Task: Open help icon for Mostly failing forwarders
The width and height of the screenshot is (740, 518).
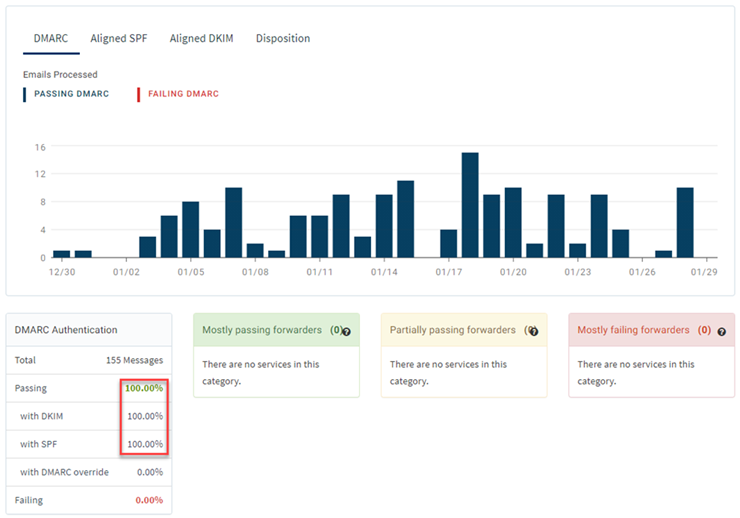Action: [x=721, y=331]
